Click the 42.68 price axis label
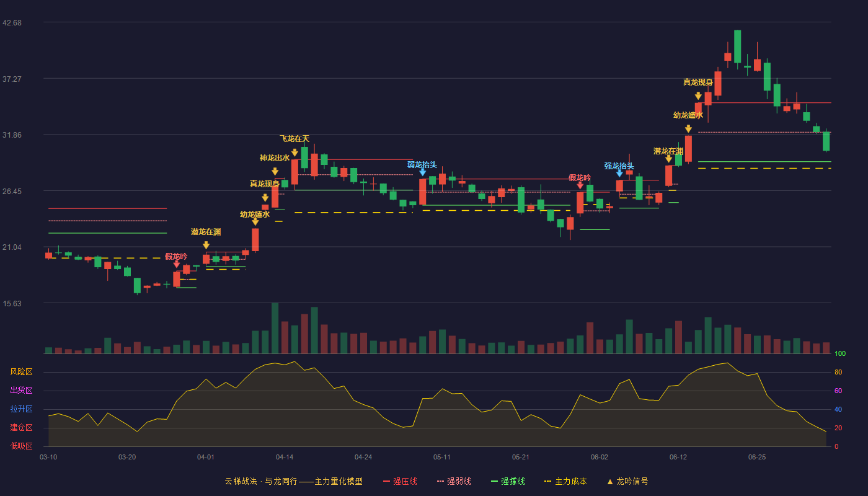This screenshot has width=868, height=496. [12, 23]
